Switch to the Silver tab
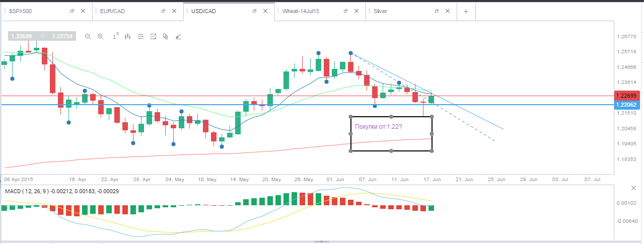Image resolution: width=644 pixels, height=244 pixels. point(380,11)
